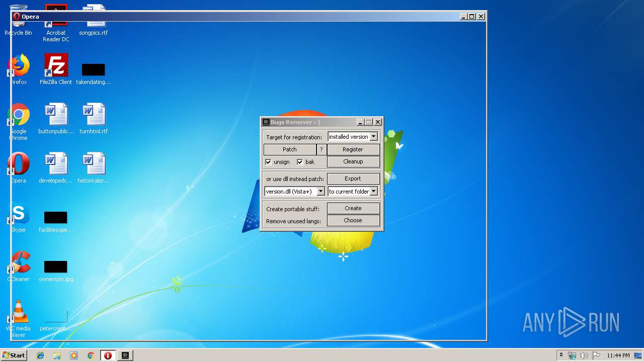Open songpics.rtf file on desktop
644x362 pixels.
coord(94,20)
